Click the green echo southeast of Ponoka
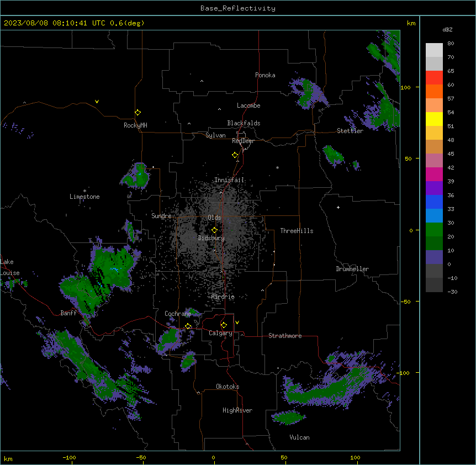Image resolution: width=476 pixels, height=465 pixels. click(308, 93)
